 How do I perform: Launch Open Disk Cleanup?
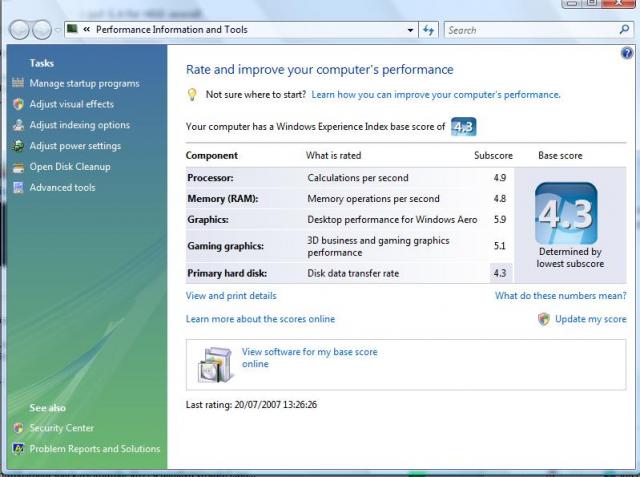70,166
